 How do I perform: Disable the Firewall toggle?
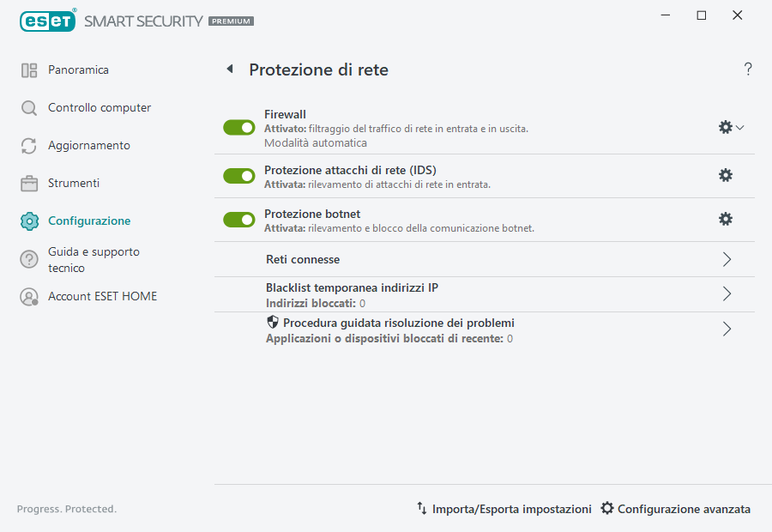(x=238, y=127)
